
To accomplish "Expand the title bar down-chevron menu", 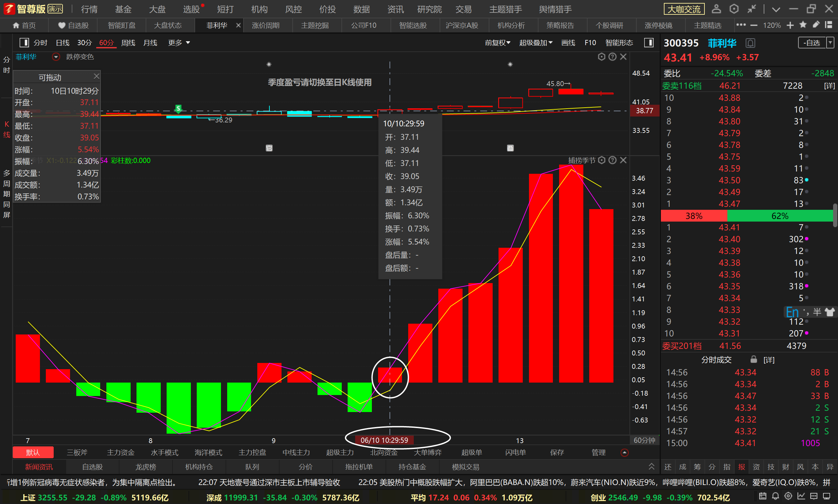I will pyautogui.click(x=775, y=9).
